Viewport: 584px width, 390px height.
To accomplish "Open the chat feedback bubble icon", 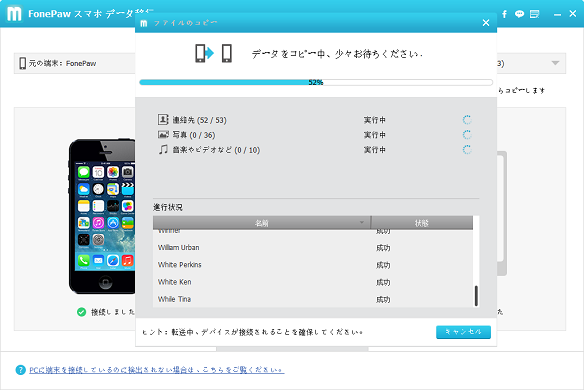I will pyautogui.click(x=519, y=14).
